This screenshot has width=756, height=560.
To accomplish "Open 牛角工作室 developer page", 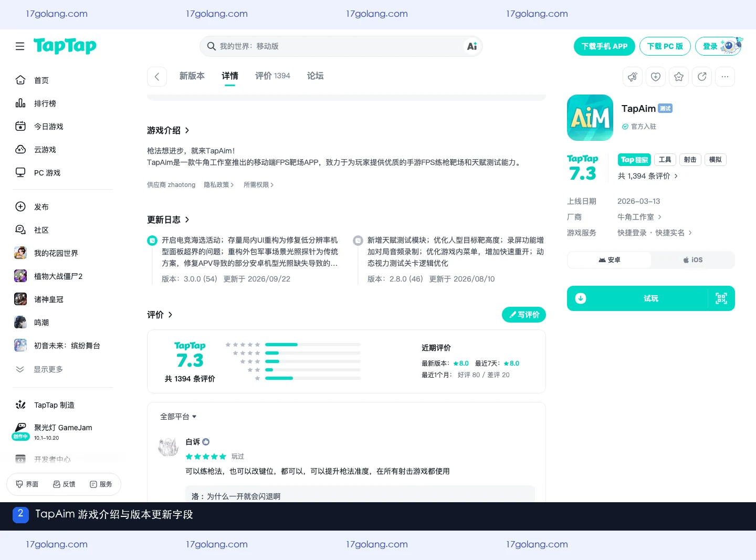I will click(x=639, y=217).
